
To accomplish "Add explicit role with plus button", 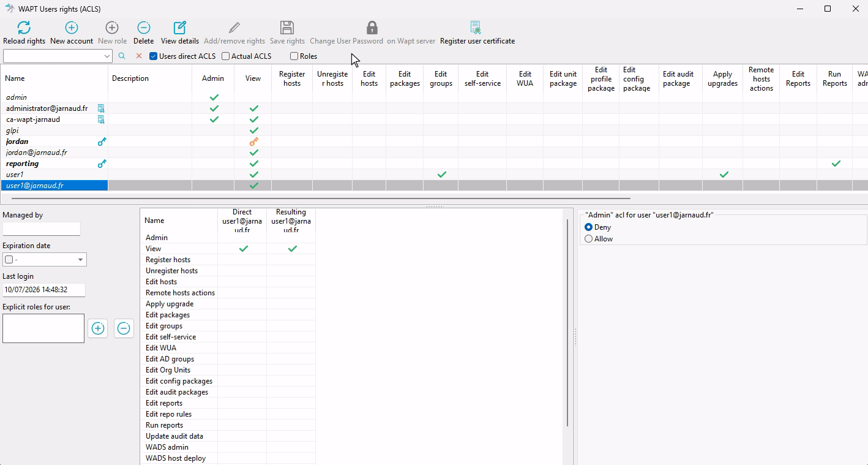I will click(98, 328).
